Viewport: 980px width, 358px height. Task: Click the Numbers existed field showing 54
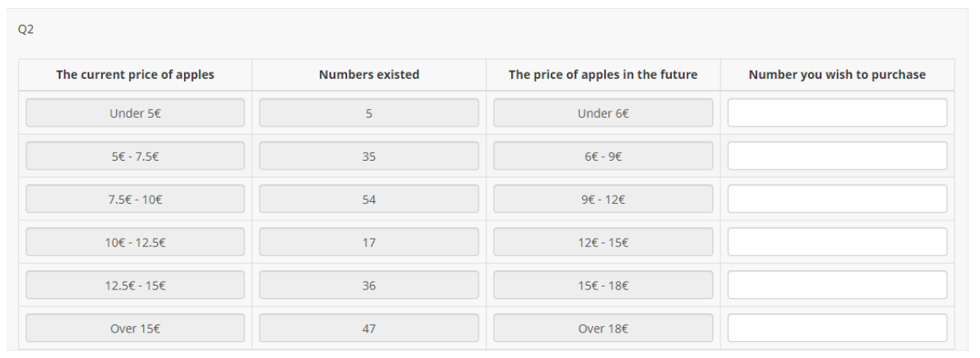(x=369, y=199)
